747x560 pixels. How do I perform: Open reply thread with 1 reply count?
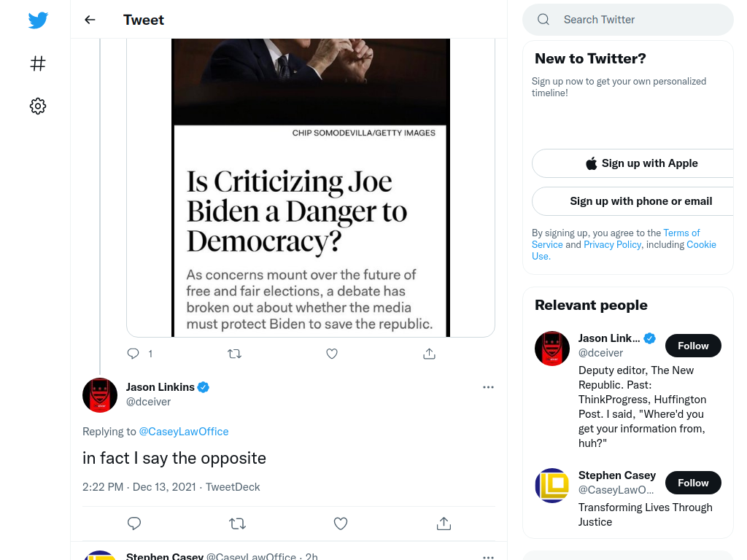(x=139, y=354)
